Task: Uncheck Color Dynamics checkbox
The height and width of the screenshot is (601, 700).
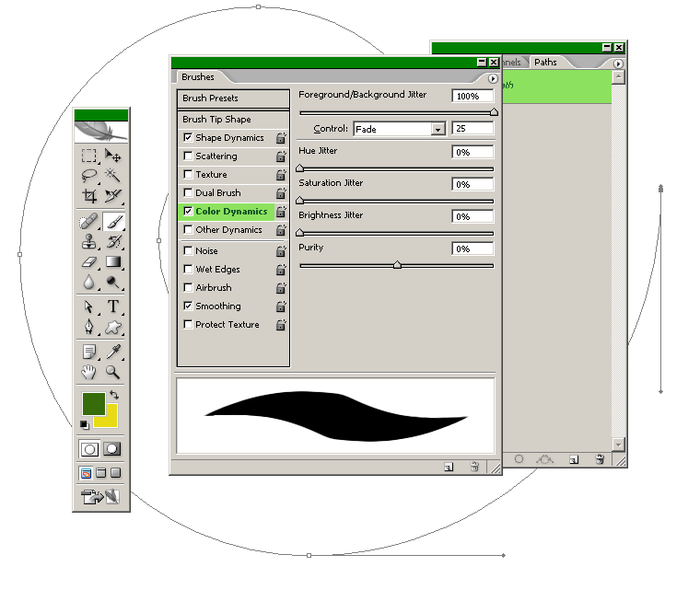Action: (x=188, y=211)
